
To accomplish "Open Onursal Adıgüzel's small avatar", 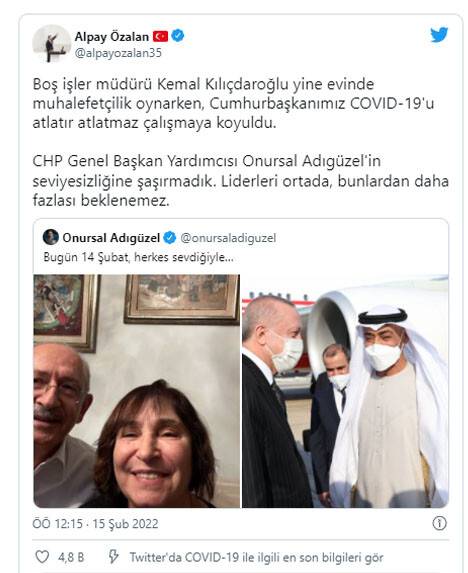I will coord(50,237).
